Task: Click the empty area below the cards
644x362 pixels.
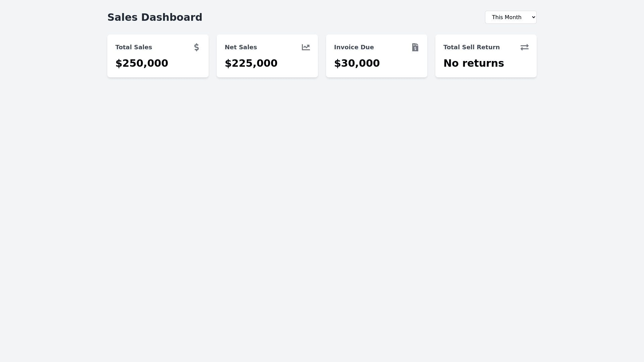Action: pyautogui.click(x=322, y=201)
